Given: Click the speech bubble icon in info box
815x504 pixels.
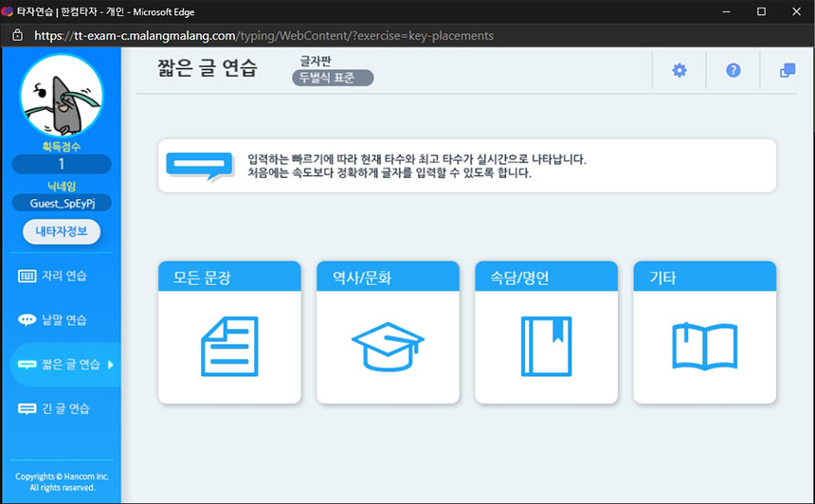Looking at the screenshot, I should coord(200,166).
